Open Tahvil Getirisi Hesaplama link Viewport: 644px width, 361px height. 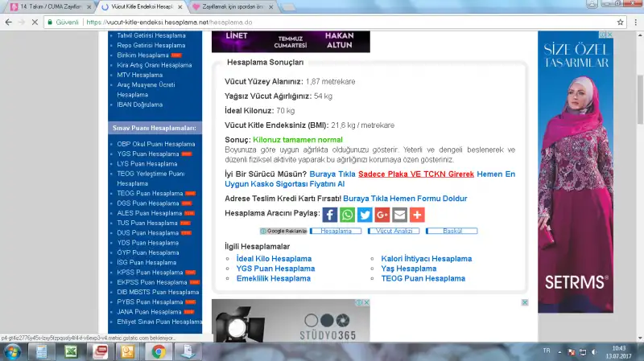151,35
